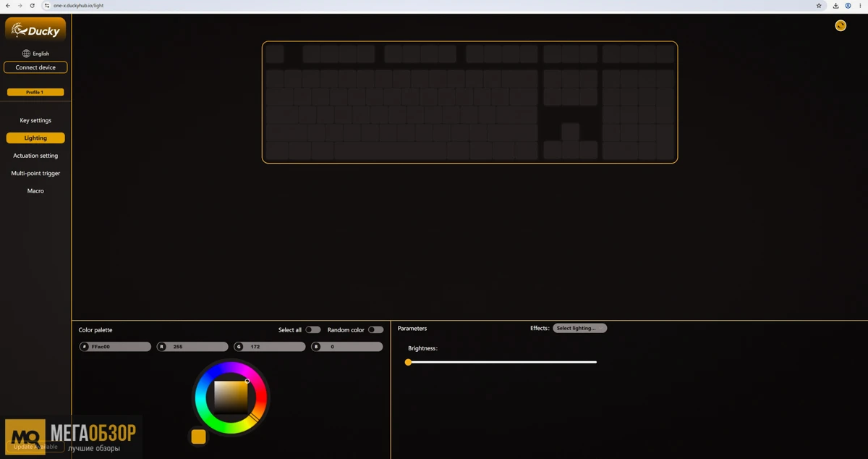Open the Key settings section
This screenshot has height=459, width=868.
35,120
